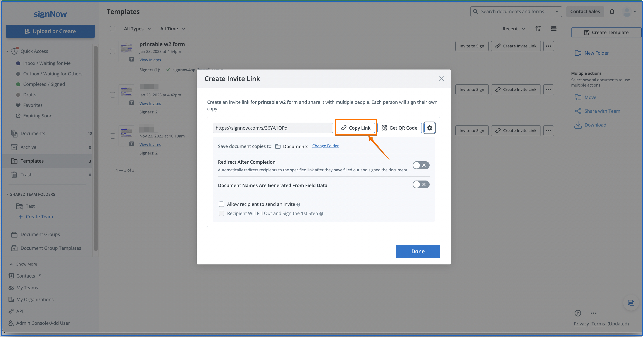Expand the Recent sort dropdown
Screen dimensions: 644x337
(x=513, y=29)
